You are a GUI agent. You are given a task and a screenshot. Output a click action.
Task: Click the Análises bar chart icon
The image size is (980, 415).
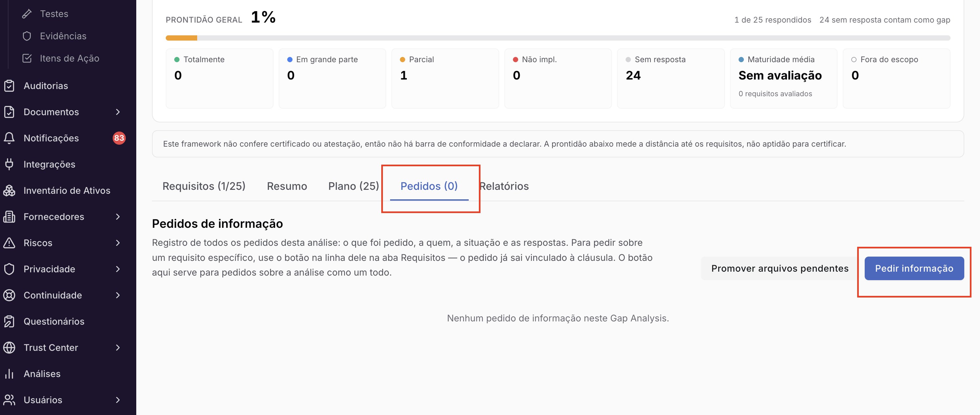(9, 374)
